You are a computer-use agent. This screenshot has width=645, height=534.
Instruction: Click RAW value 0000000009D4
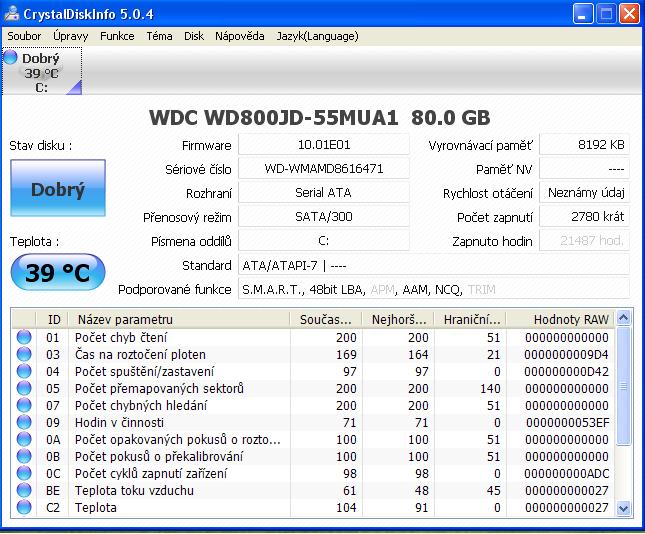click(x=566, y=355)
